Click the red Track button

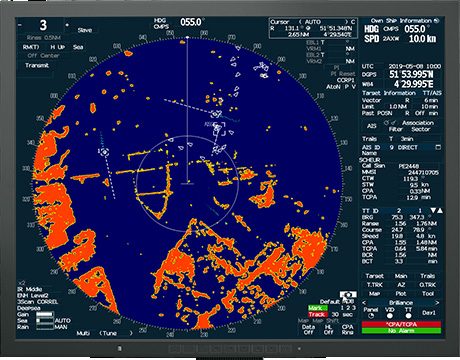317,314
